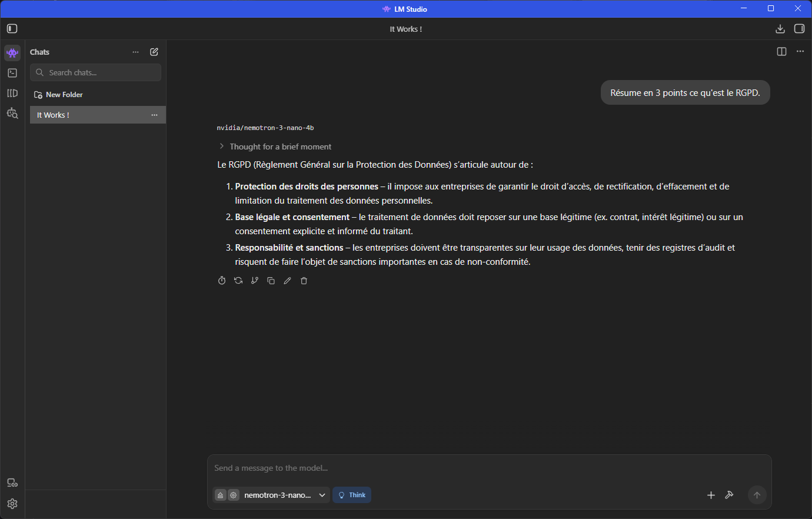This screenshot has width=812, height=519.
Task: Open the Discover model search icon
Action: [12, 113]
